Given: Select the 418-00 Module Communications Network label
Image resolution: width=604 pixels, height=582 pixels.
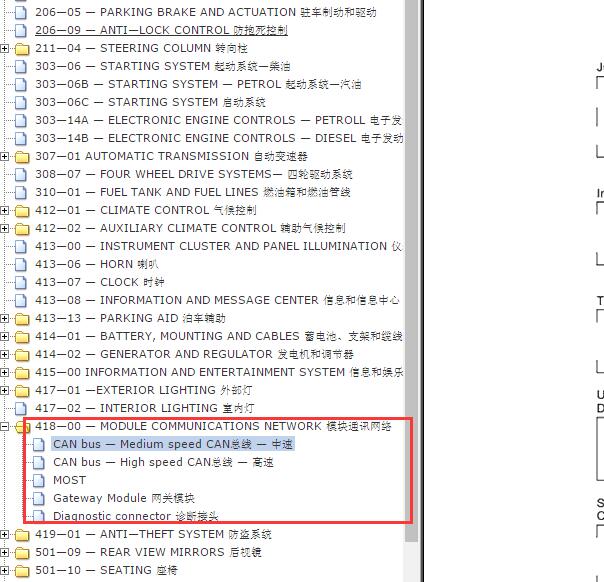Looking at the screenshot, I should [x=213, y=426].
